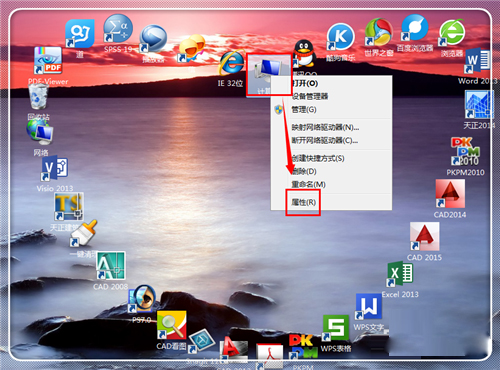Open the green 浏览器 e icon
This screenshot has height=370, width=500.
452,32
